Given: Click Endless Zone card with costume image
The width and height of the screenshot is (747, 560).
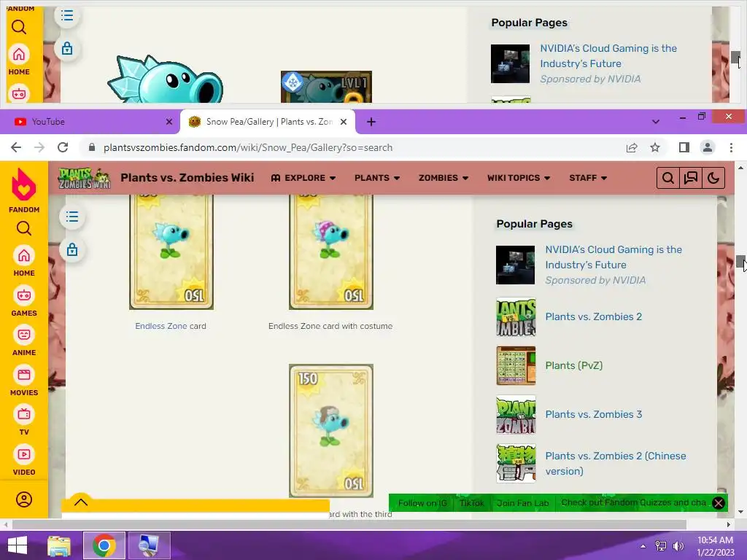Looking at the screenshot, I should point(331,252).
